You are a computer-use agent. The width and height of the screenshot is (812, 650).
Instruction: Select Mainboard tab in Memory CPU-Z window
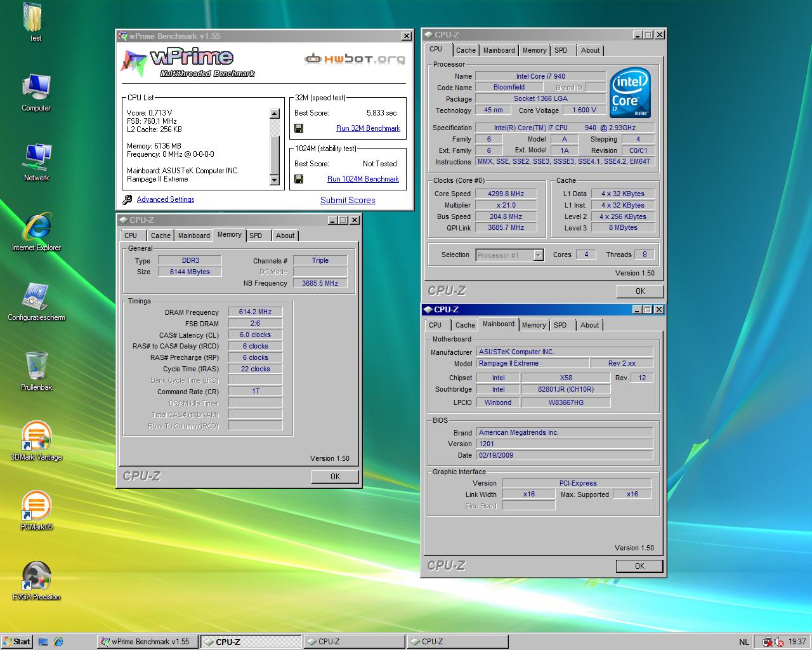(x=194, y=235)
